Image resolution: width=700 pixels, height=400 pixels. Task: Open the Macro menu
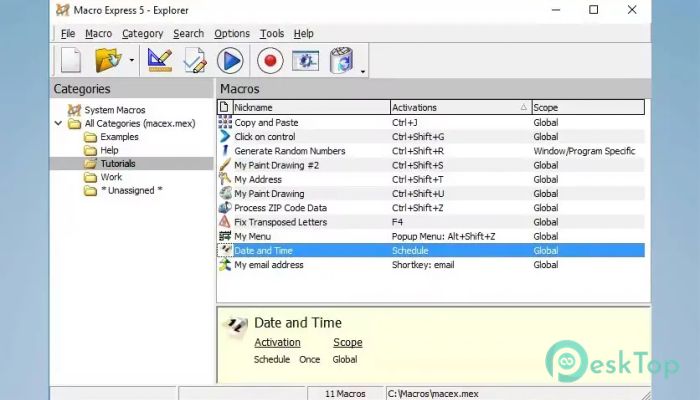tap(98, 33)
